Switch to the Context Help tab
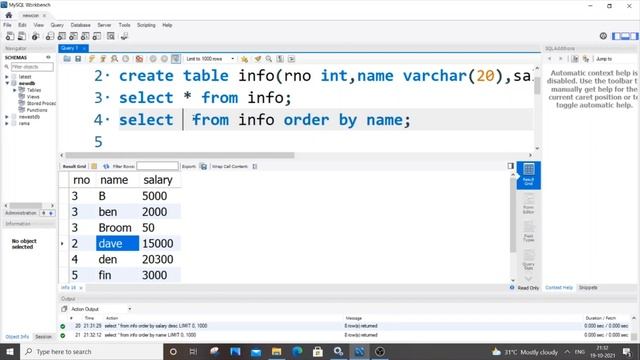 [x=559, y=288]
